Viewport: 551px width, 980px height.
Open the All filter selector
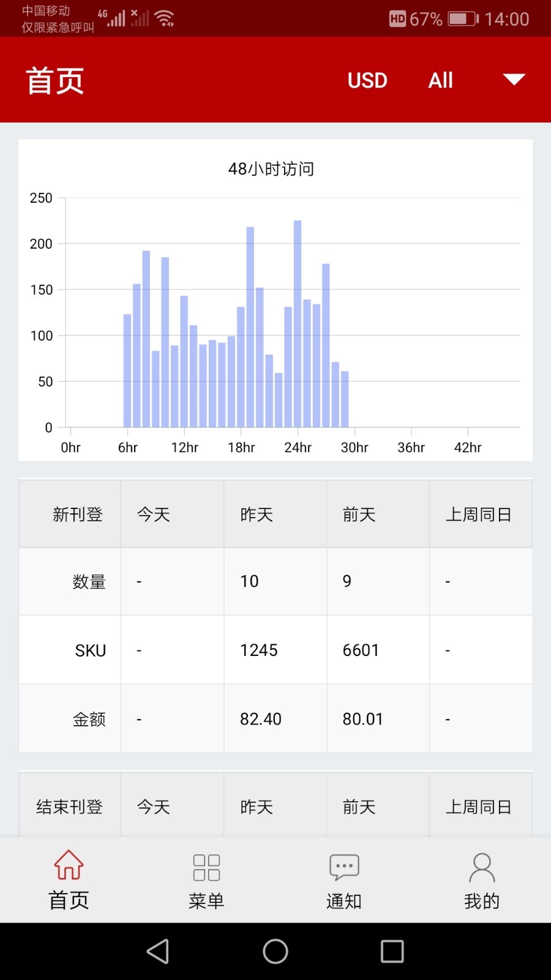[441, 80]
